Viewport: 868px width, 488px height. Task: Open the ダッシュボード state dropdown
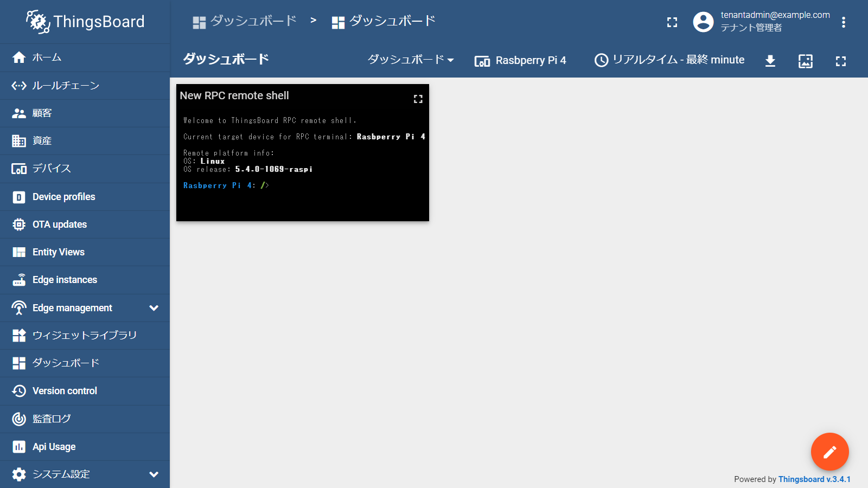point(410,60)
